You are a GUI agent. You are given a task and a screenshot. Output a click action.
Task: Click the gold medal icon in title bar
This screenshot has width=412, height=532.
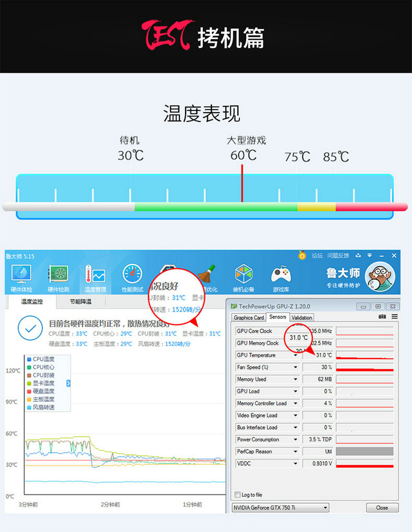click(302, 255)
